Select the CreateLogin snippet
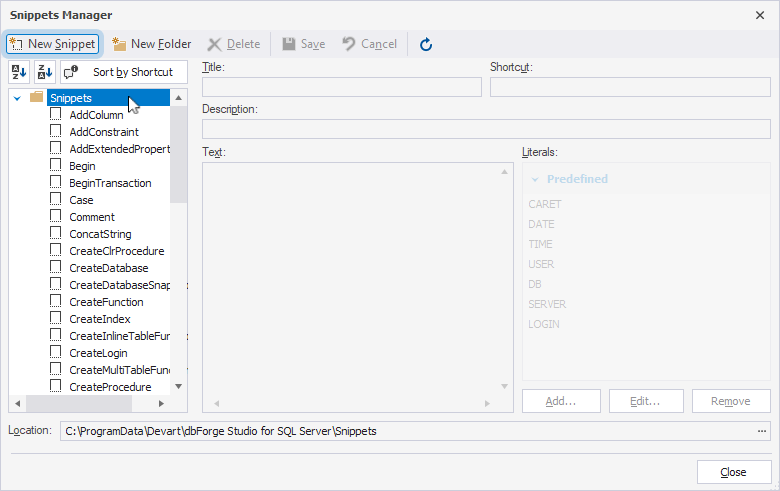This screenshot has height=491, width=780. tap(98, 353)
